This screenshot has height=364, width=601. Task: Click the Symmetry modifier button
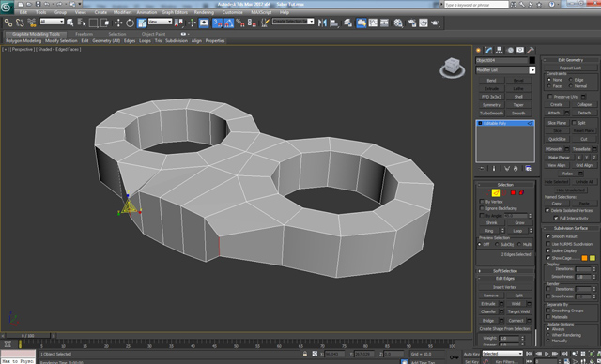[491, 105]
